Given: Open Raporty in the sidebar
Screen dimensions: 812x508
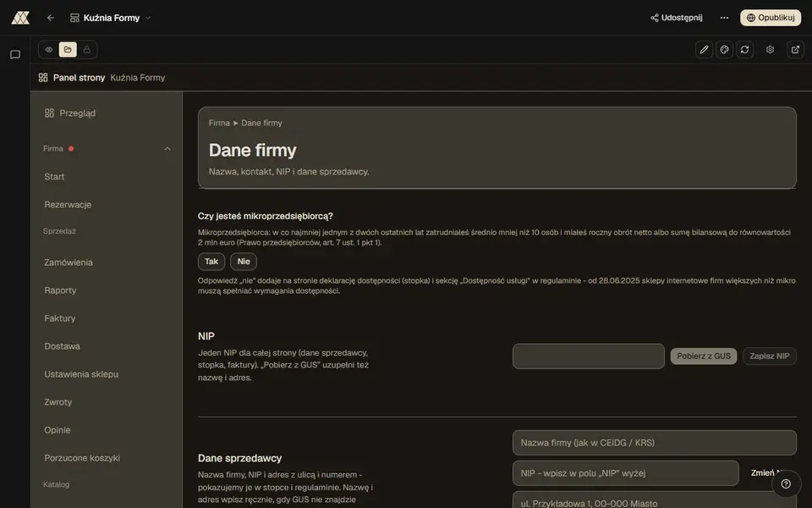Looking at the screenshot, I should tap(107, 290).
